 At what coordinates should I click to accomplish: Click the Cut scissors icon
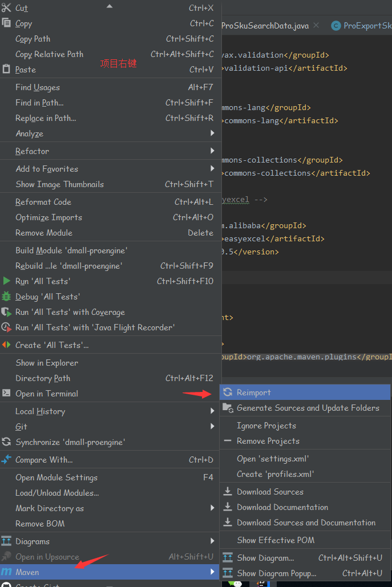coord(6,8)
